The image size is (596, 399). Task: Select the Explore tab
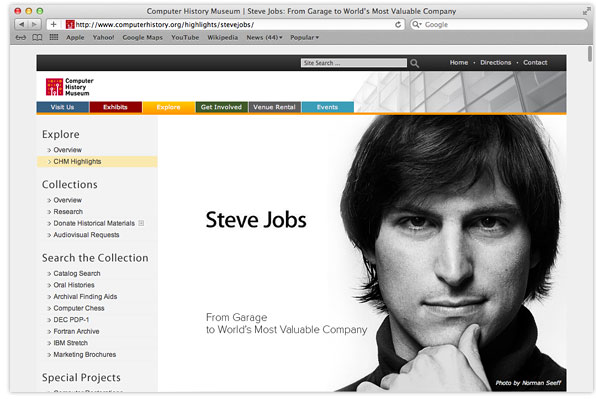tap(169, 107)
